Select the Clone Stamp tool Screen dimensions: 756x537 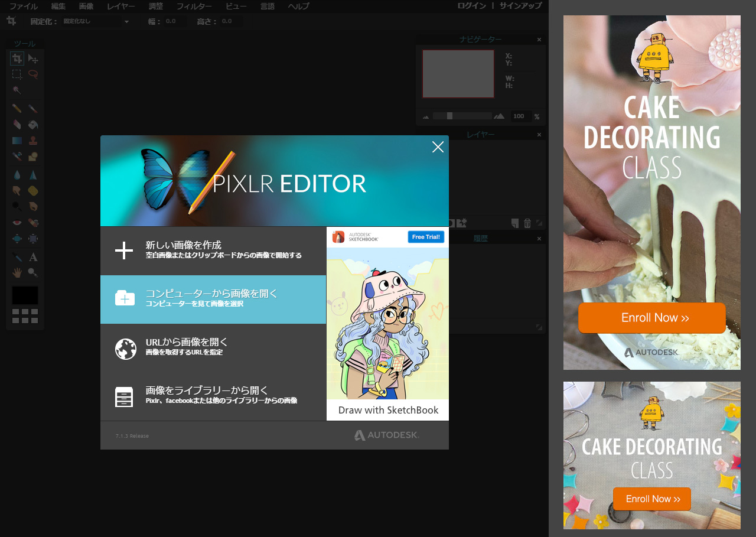(33, 141)
